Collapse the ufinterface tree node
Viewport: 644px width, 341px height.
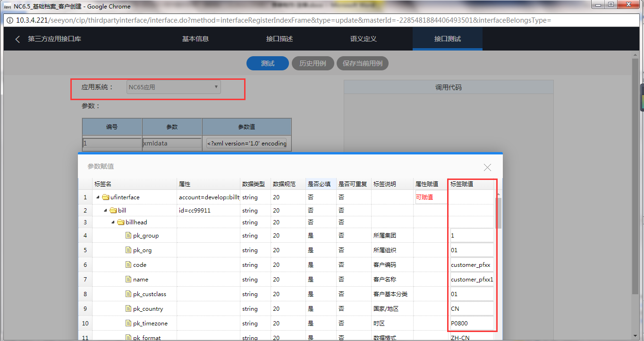click(x=98, y=197)
